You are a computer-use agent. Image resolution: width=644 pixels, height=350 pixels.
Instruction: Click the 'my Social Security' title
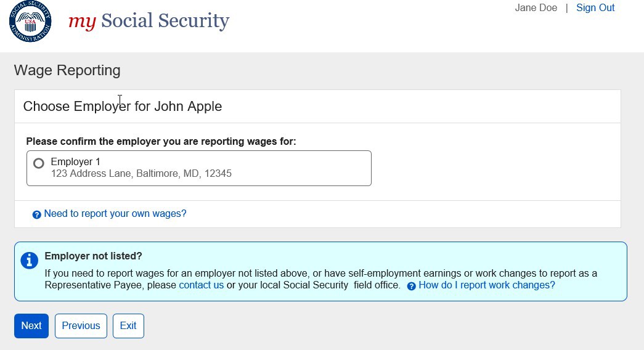pyautogui.click(x=149, y=22)
